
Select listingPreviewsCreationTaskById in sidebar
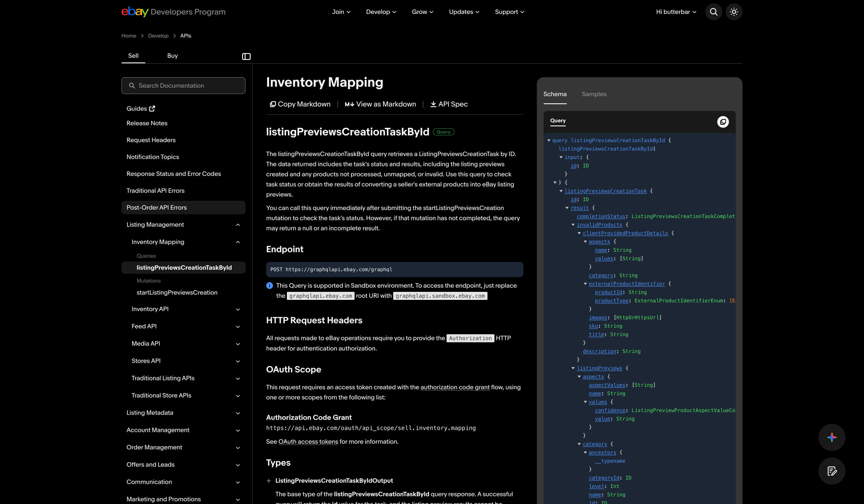(x=184, y=268)
